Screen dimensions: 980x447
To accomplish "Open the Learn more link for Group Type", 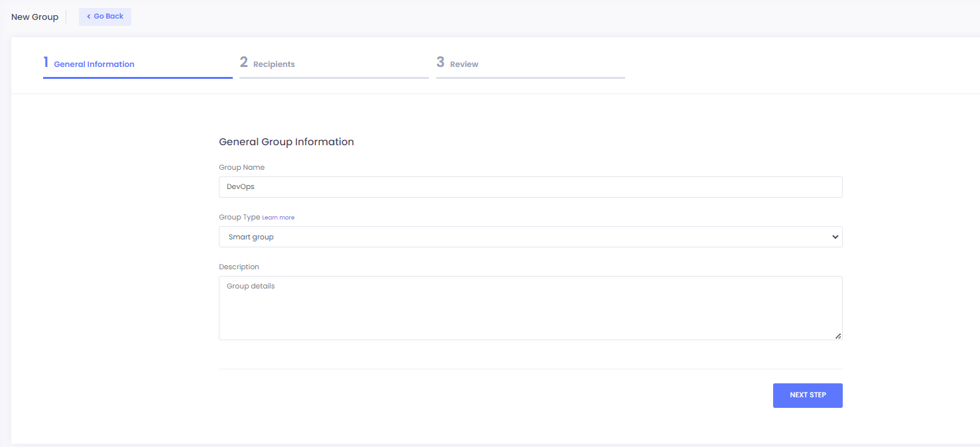I will coord(278,218).
